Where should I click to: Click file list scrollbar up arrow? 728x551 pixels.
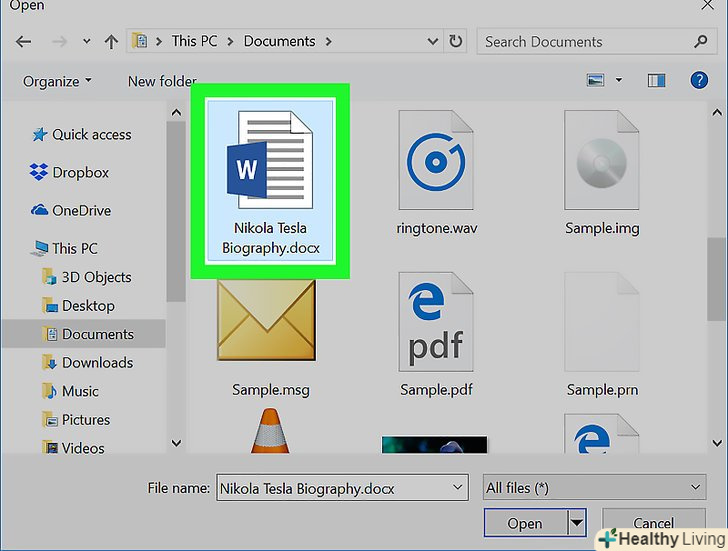point(717,113)
